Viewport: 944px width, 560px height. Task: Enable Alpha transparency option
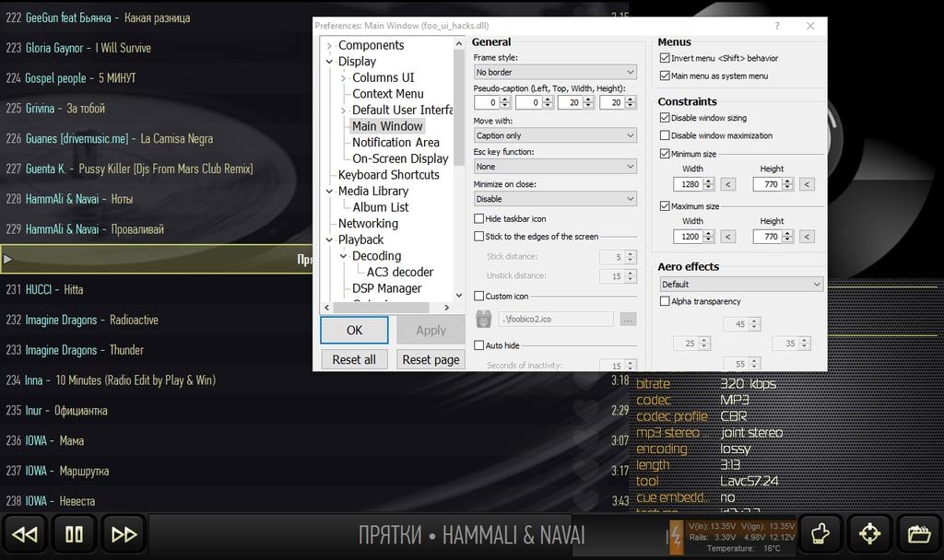[665, 301]
